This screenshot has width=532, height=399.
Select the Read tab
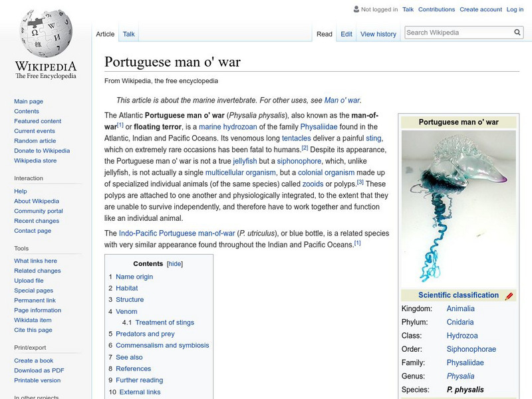(x=324, y=34)
